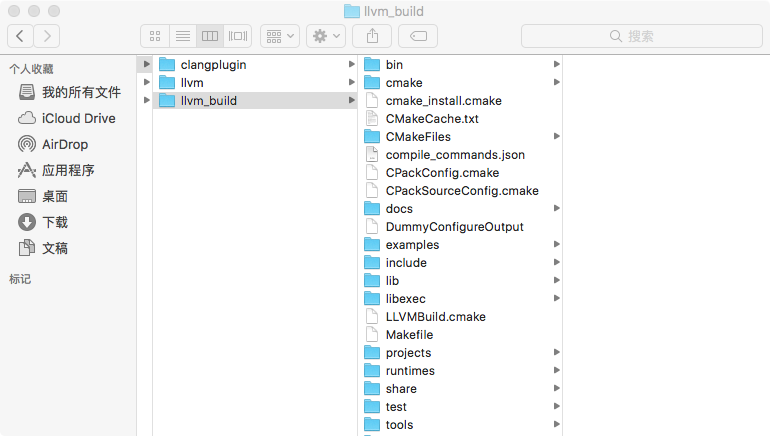Screen dimensions: 770x436
Task: Open the arrange-by grouping dropdown
Action: (x=280, y=36)
